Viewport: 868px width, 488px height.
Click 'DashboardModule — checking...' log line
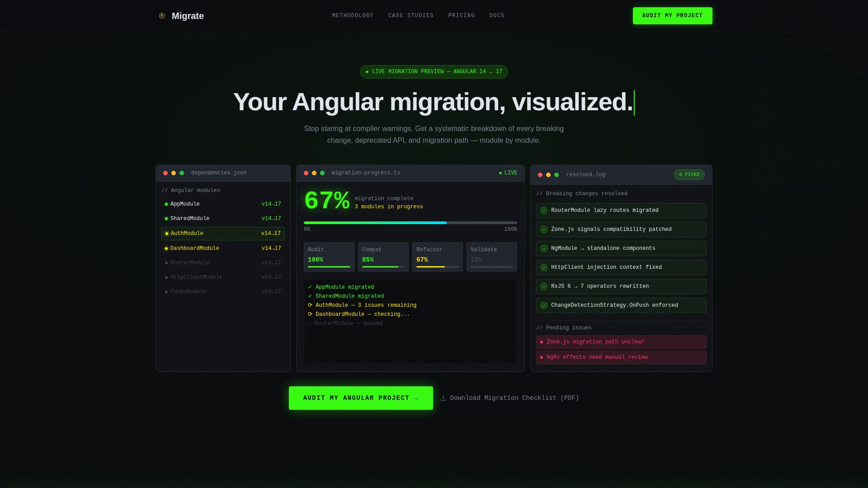[359, 314]
